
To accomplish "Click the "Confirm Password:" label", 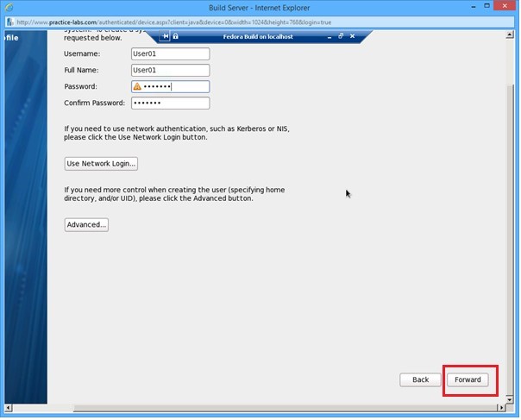I will [94, 103].
